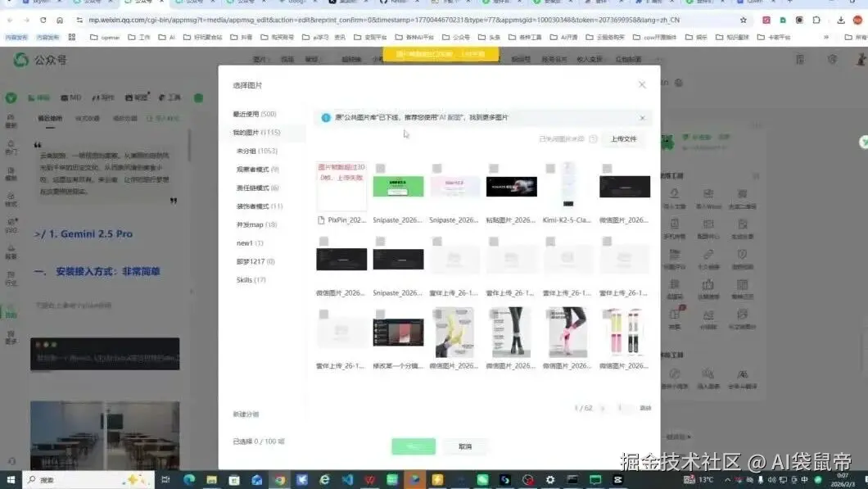Select the 我的图片 (1115) group
This screenshot has width=868, height=489.
click(x=257, y=133)
